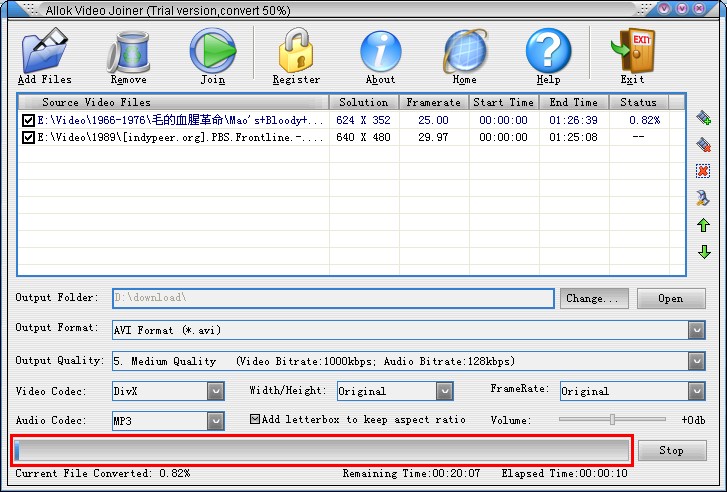The width and height of the screenshot is (727, 492).
Task: Expand the Output Format dropdown
Action: tap(696, 330)
